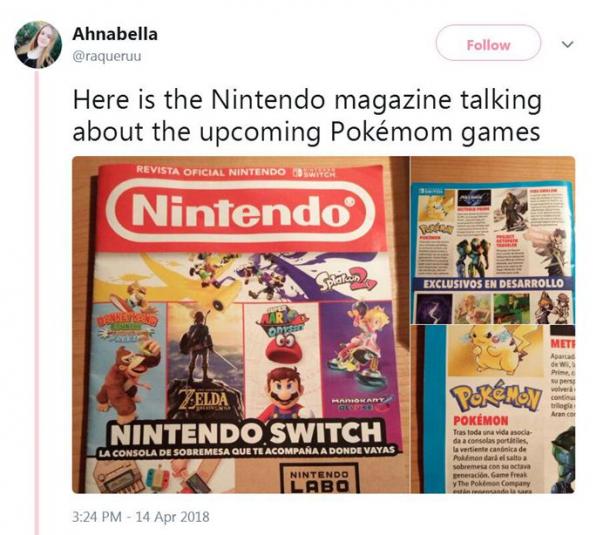Open the tweet options chevron dropdown
610x535 pixels.
click(x=568, y=44)
